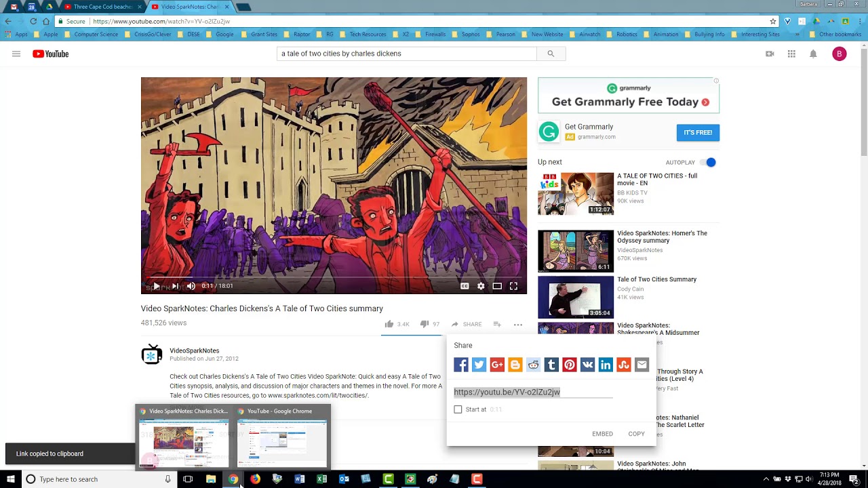The image size is (868, 488).
Task: Select the Video SparkNotes Chrome window preview
Action: (x=184, y=437)
